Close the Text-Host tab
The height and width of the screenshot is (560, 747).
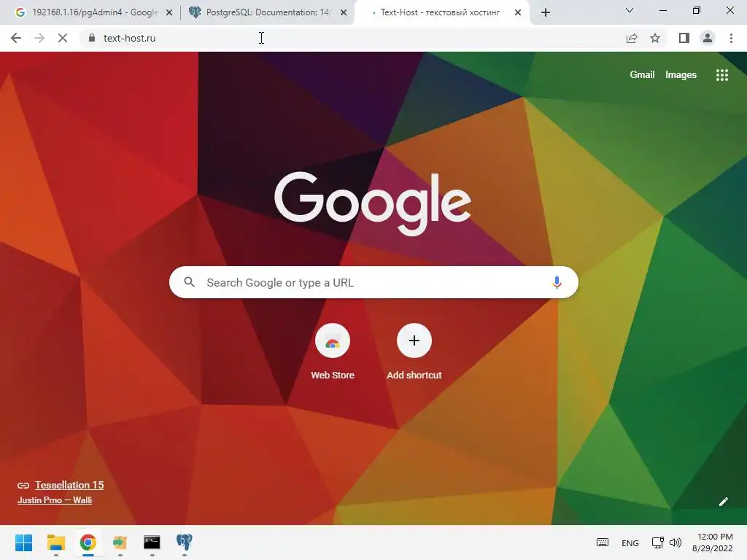(518, 13)
